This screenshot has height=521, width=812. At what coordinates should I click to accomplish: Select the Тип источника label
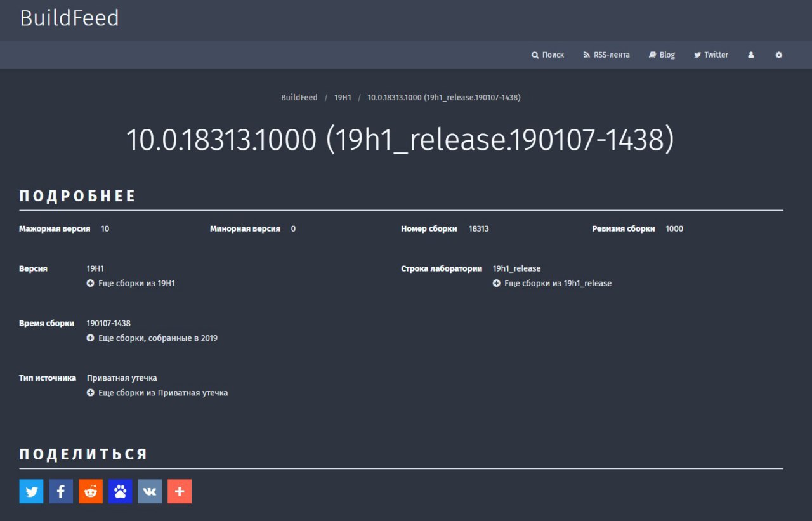click(48, 378)
